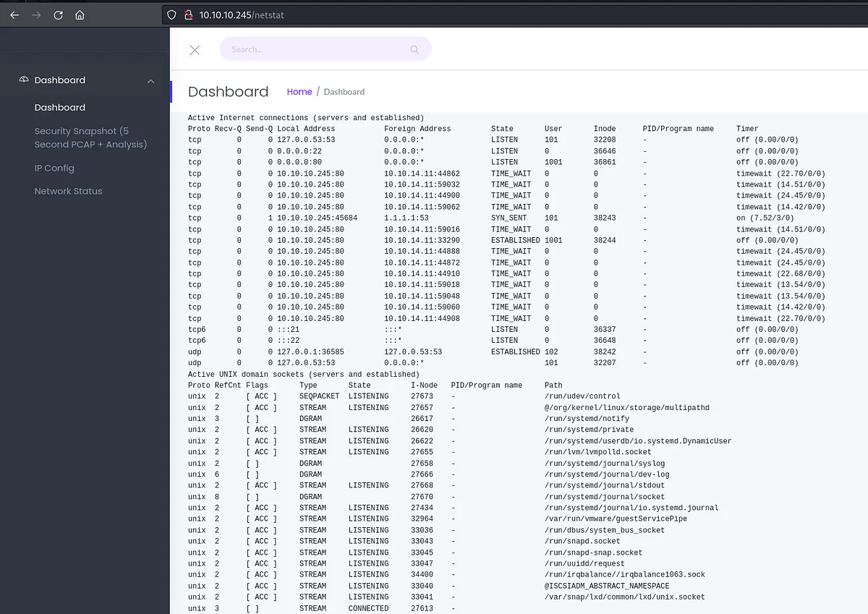868x614 pixels.
Task: Click local address 0.0.0.0:22
Action: [x=299, y=151]
